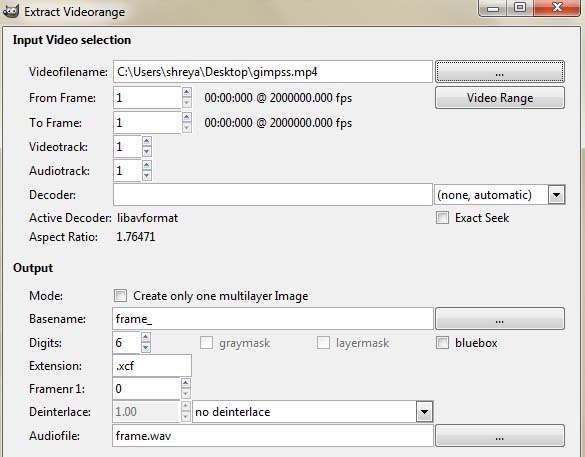Open Basename file browser ... button

click(x=500, y=319)
